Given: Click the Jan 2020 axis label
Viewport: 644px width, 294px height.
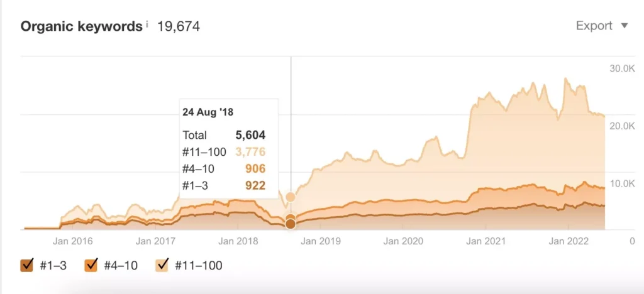Looking at the screenshot, I should click(402, 241).
